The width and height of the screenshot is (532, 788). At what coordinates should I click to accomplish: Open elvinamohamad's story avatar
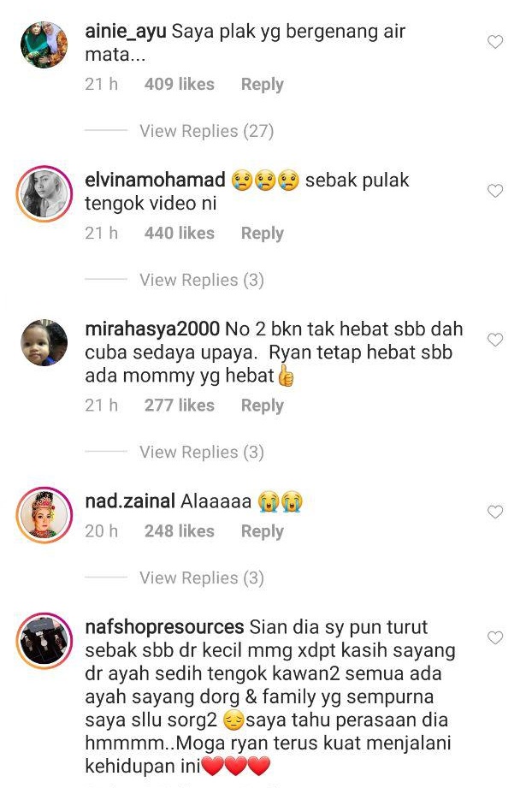click(44, 193)
